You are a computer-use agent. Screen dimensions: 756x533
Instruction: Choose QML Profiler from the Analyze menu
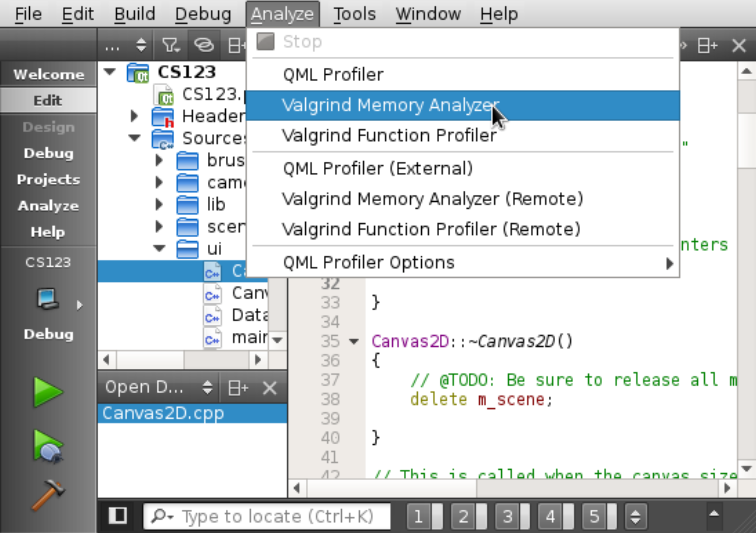(x=463, y=75)
